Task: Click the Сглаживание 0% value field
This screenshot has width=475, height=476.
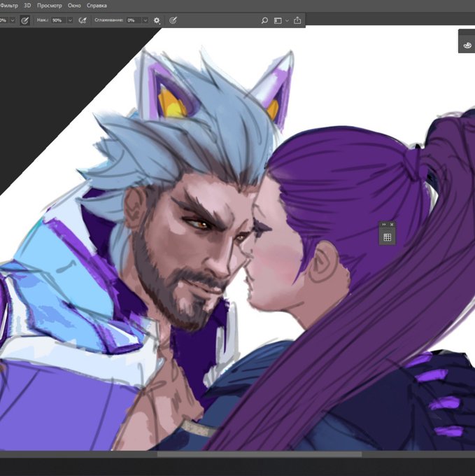Action: (x=134, y=20)
